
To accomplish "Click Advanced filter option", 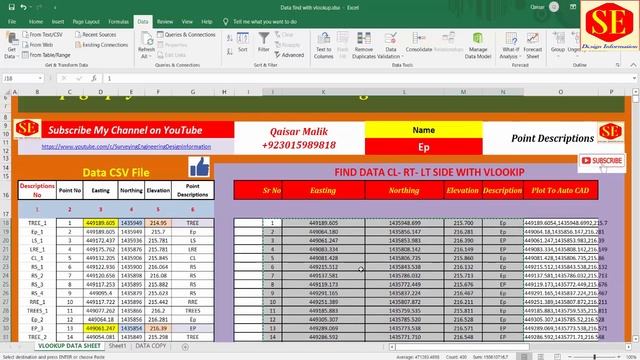I will pyautogui.click(x=289, y=55).
